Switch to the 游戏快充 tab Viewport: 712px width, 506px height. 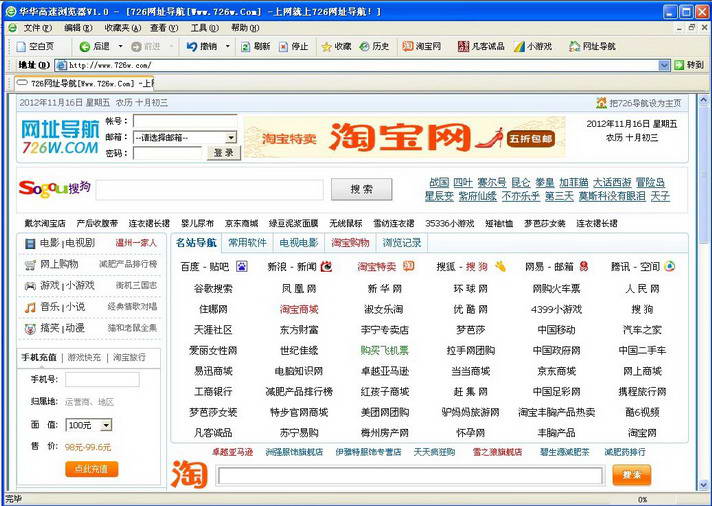point(84,357)
